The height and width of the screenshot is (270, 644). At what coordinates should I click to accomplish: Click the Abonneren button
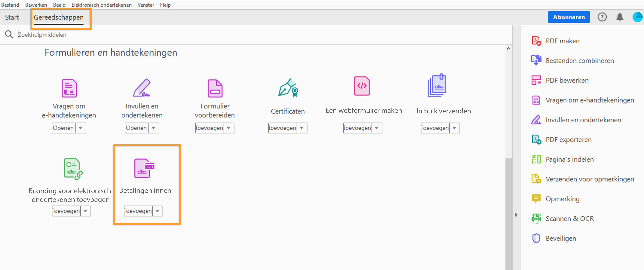(569, 17)
